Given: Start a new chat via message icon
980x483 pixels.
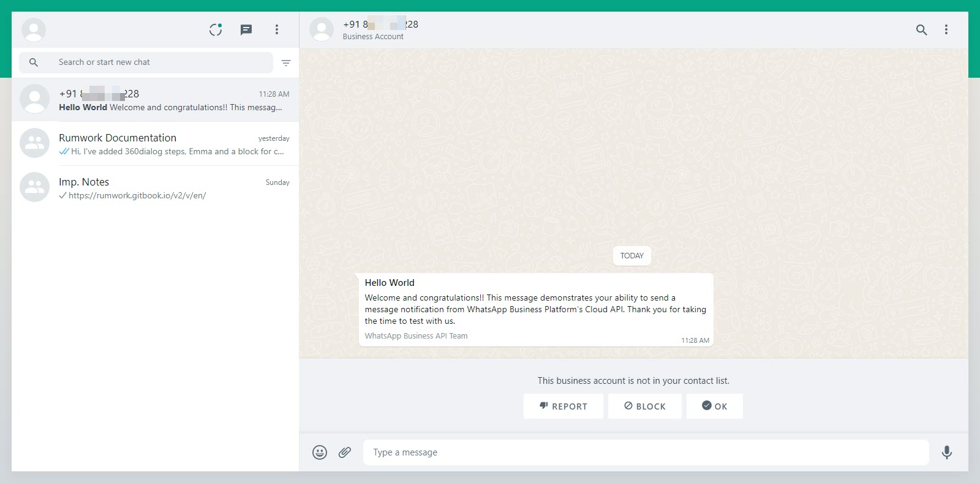Looking at the screenshot, I should [246, 29].
